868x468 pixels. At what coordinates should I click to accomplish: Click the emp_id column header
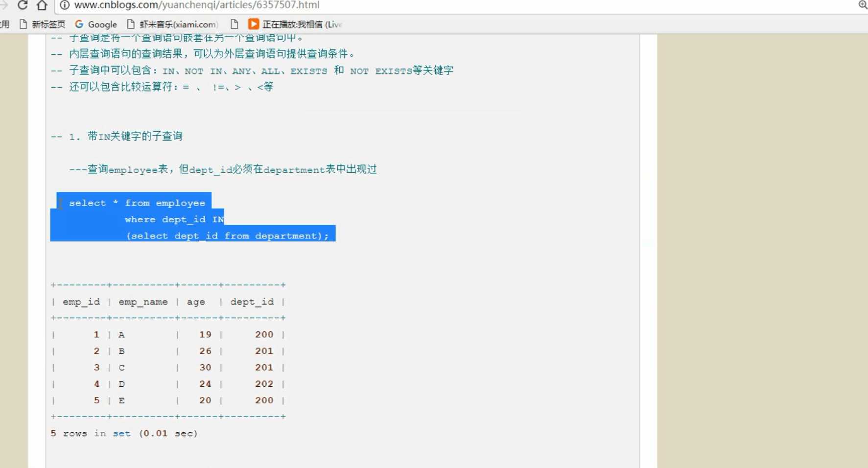[x=81, y=302]
